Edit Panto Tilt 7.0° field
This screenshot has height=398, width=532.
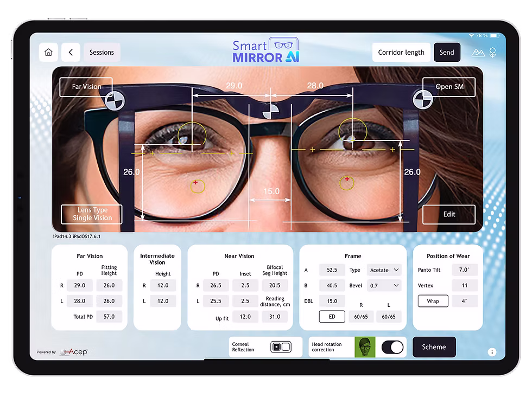tap(465, 270)
